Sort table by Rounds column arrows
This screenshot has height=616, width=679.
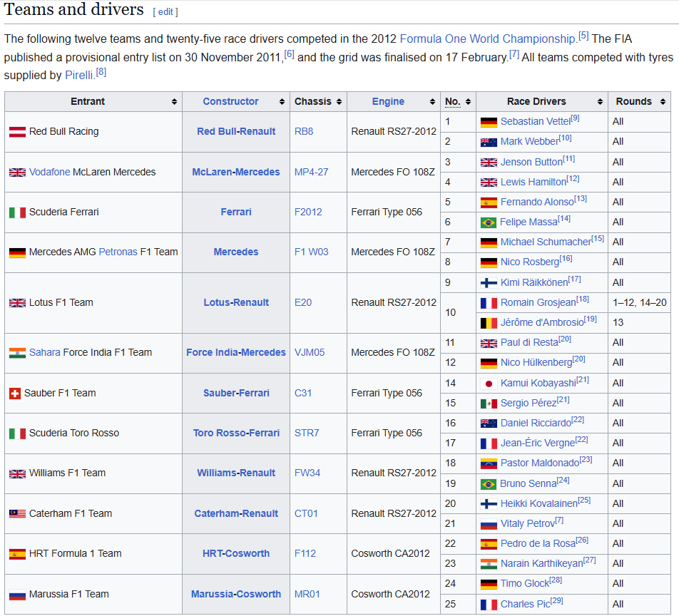(x=663, y=102)
